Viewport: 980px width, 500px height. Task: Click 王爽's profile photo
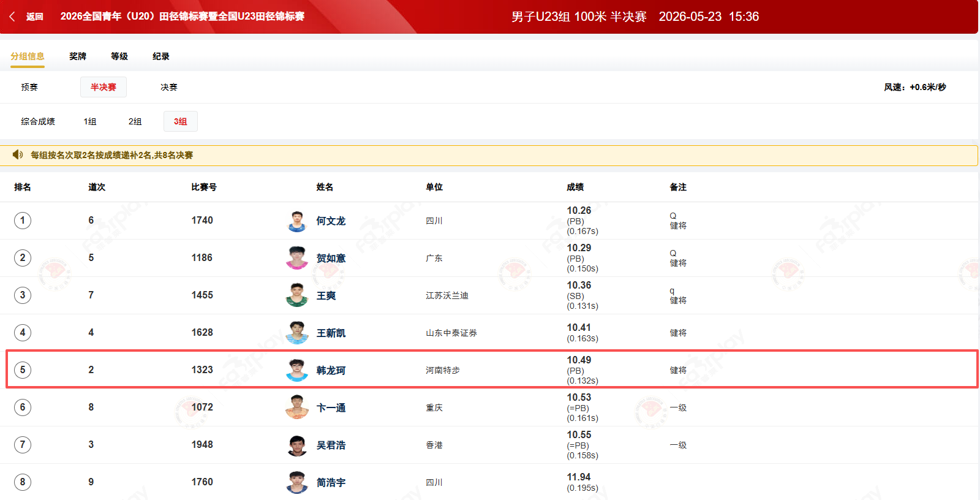[x=297, y=295]
